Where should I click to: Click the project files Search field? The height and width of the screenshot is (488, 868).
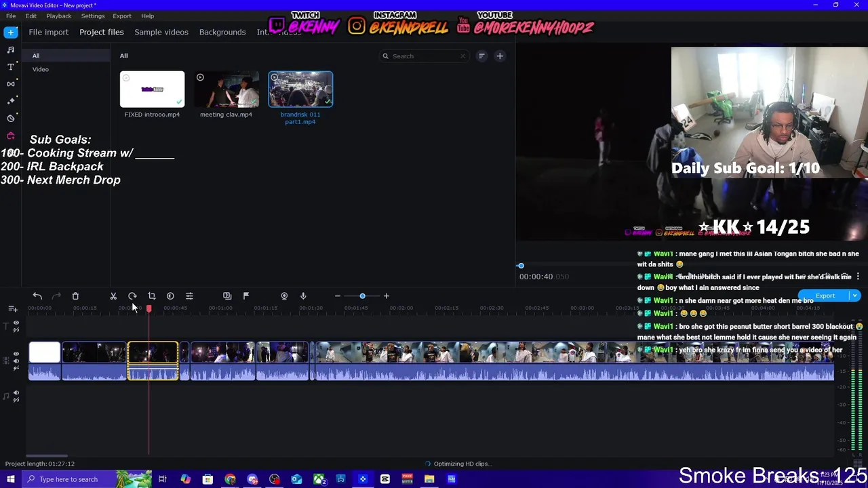pyautogui.click(x=424, y=56)
